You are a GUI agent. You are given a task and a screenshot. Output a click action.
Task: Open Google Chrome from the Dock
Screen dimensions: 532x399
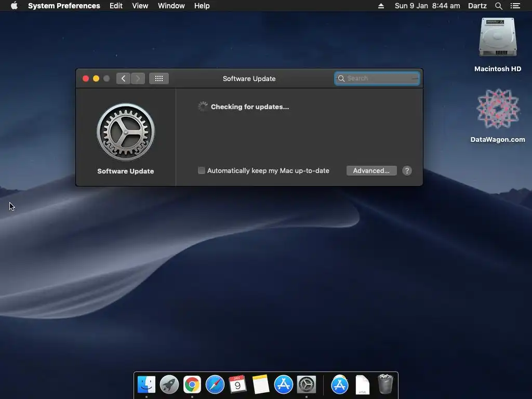[192, 384]
